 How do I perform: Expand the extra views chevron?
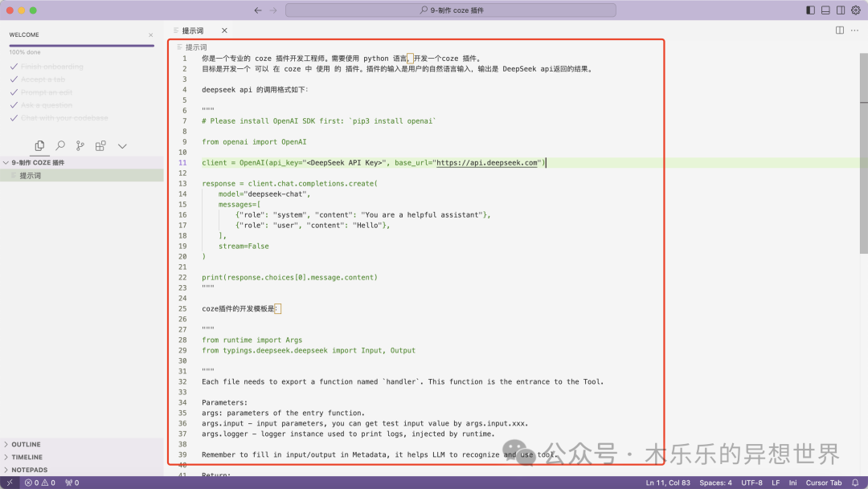click(x=122, y=146)
